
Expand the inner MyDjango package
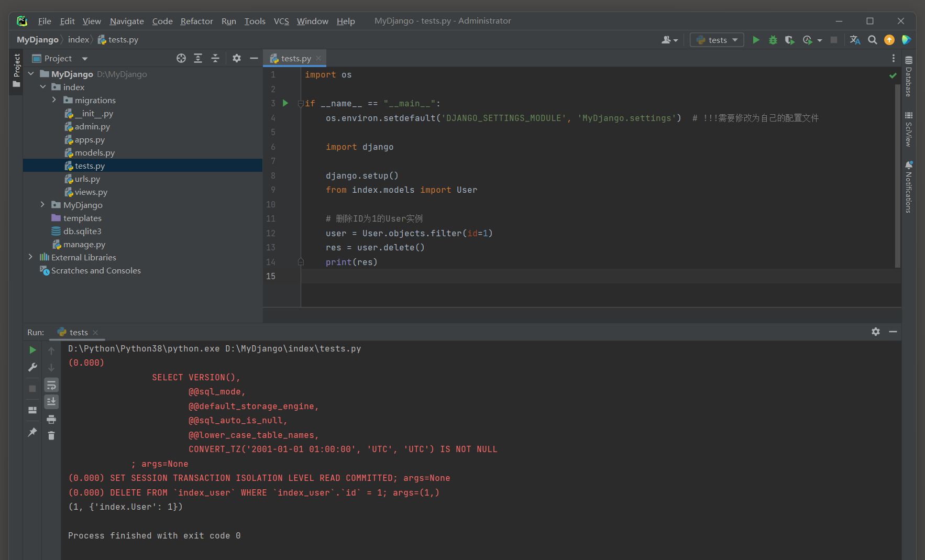click(43, 205)
